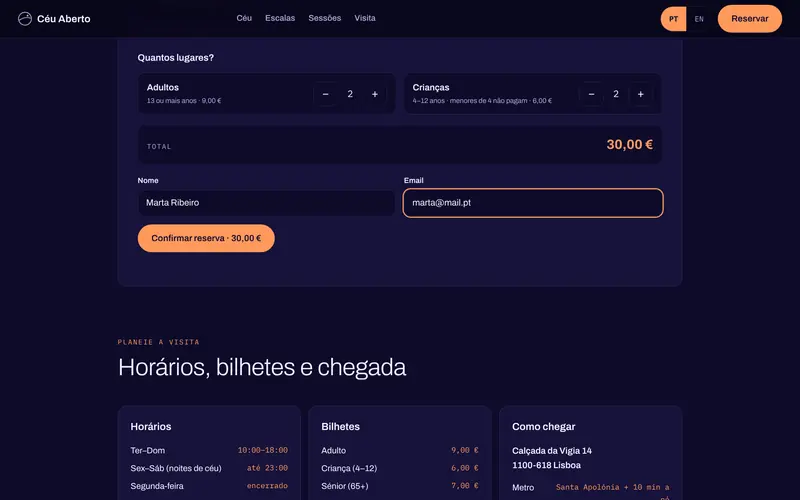The height and width of the screenshot is (500, 800).
Task: Click the "Como chegar" card heading
Action: pyautogui.click(x=543, y=427)
